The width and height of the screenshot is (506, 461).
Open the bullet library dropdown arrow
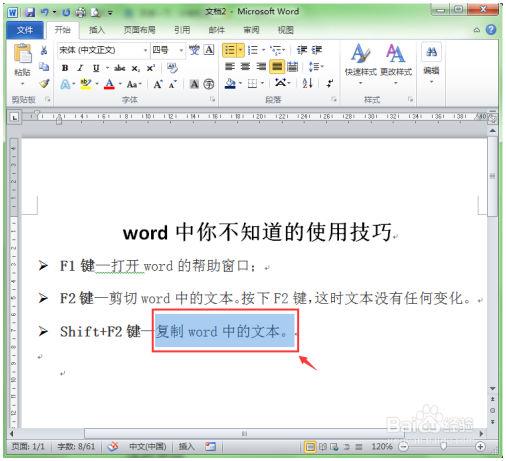coord(241,50)
